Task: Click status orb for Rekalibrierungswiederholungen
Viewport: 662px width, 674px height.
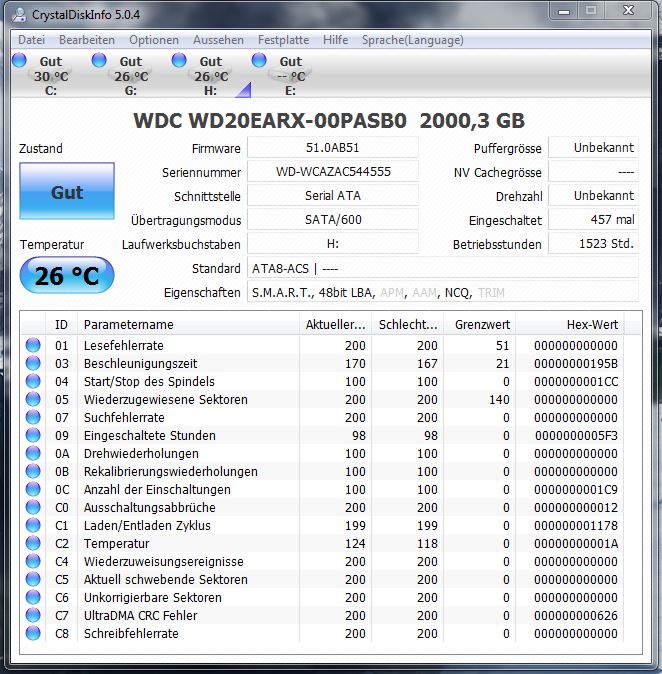Action: [x=33, y=472]
